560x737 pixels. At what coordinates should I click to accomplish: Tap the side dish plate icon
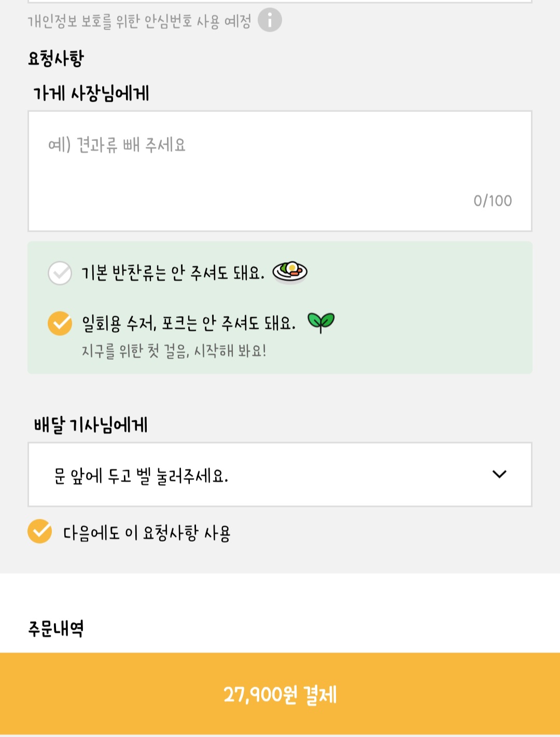pyautogui.click(x=290, y=271)
